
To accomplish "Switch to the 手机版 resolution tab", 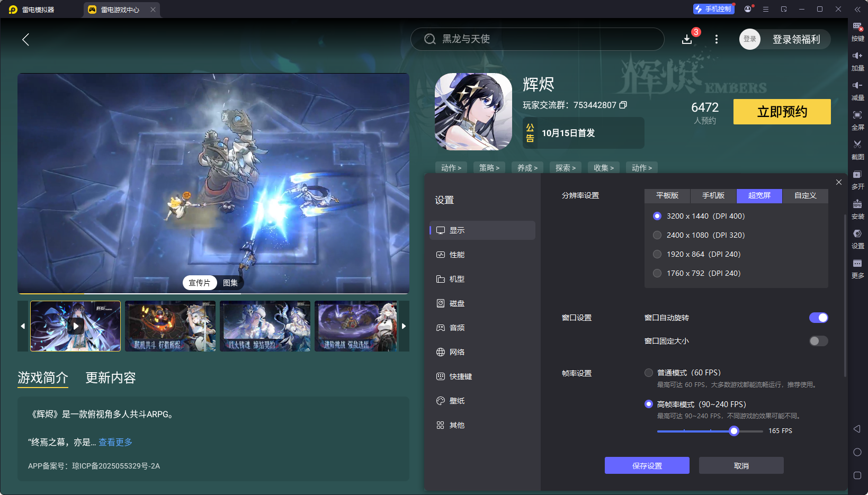I will (x=713, y=196).
